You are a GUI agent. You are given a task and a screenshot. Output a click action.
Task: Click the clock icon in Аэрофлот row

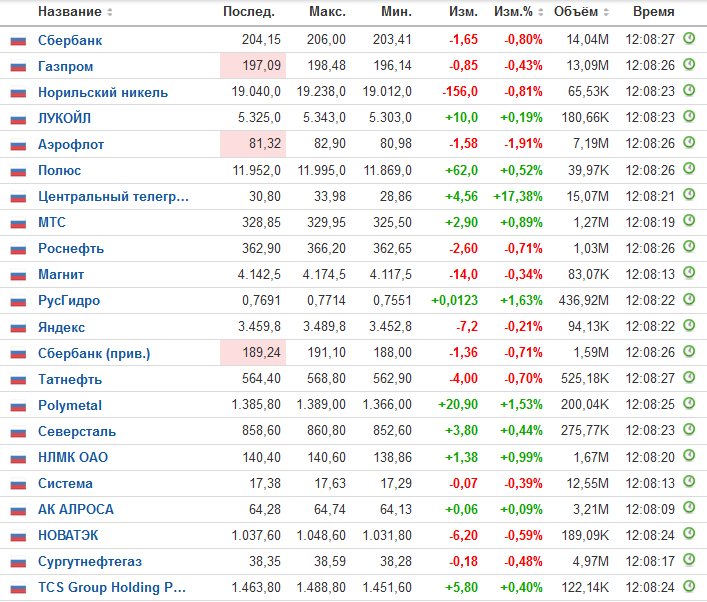689,143
